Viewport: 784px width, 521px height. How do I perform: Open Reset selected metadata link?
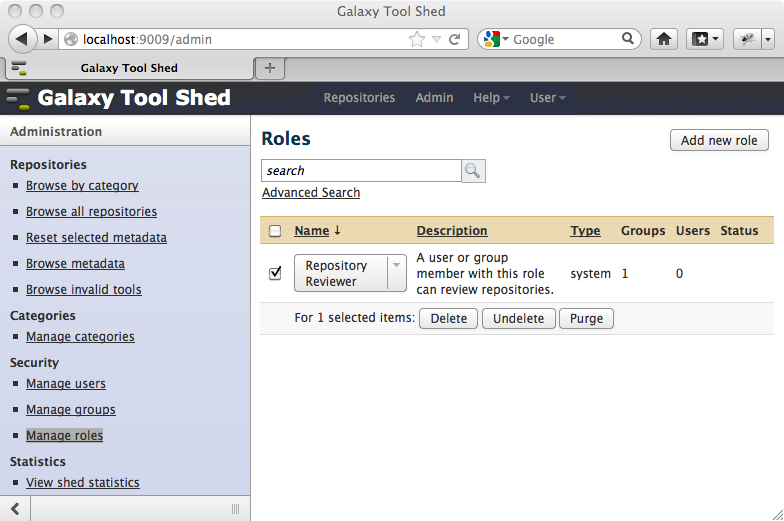pyautogui.click(x=96, y=238)
